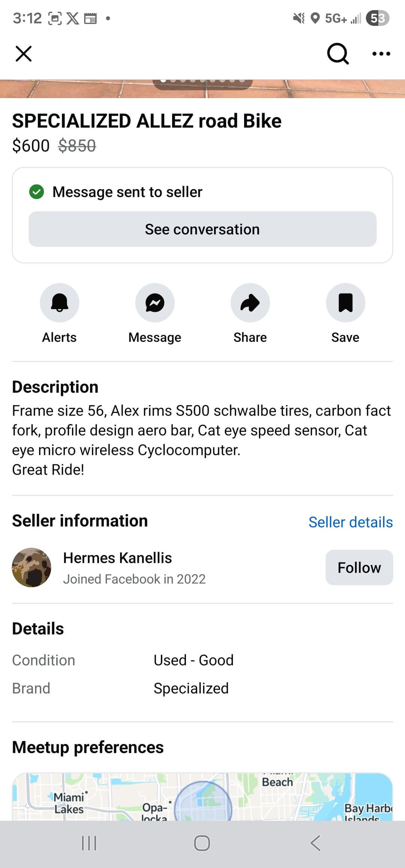Tap the SPECIALIZED ALLEZ road Bike title
Image resolution: width=405 pixels, height=868 pixels.
[x=147, y=121]
